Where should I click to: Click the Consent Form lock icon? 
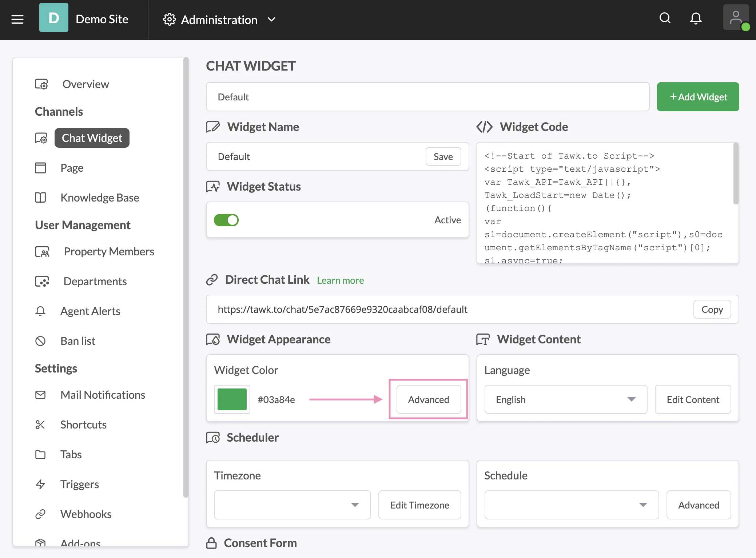point(211,542)
